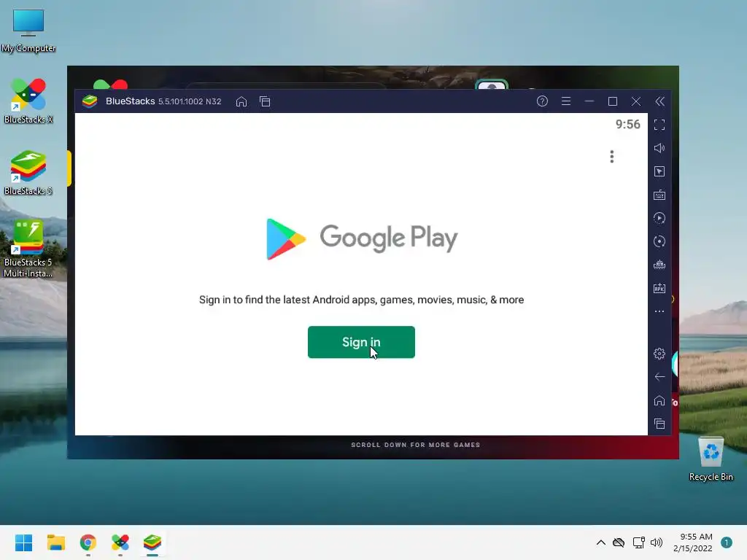Click the Install APK icon
Screen dimensions: 747x560
659,288
